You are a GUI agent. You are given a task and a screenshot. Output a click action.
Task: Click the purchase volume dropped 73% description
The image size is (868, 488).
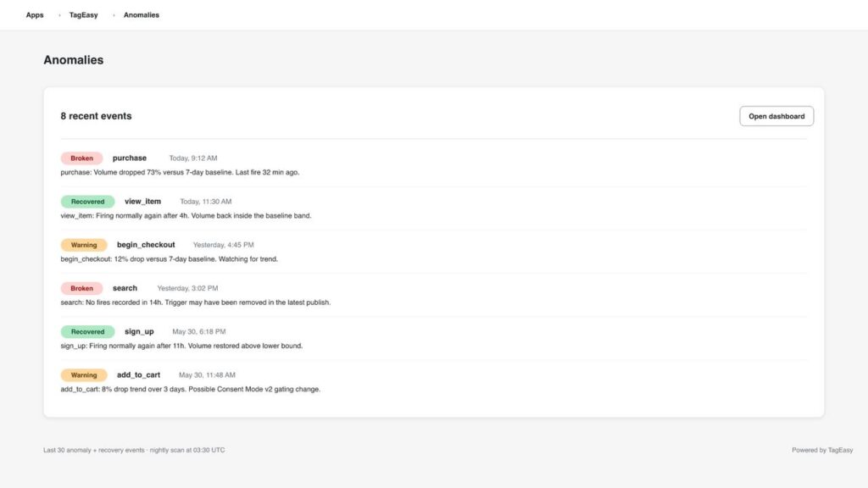(180, 173)
